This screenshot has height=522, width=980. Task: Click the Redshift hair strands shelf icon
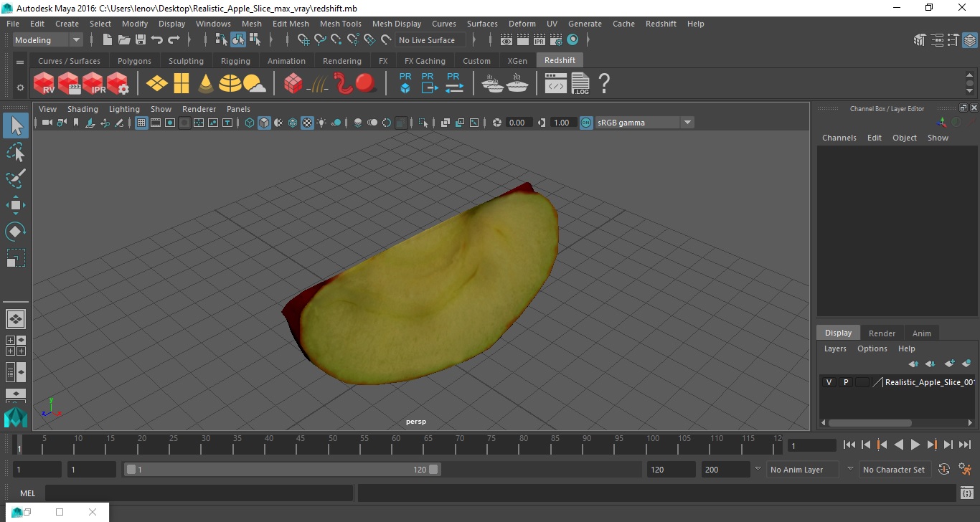(x=317, y=85)
